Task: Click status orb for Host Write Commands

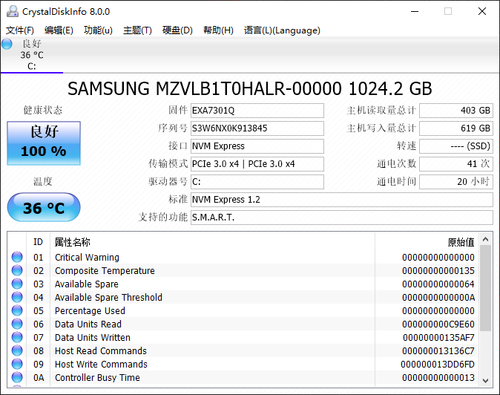Action: pos(17,364)
